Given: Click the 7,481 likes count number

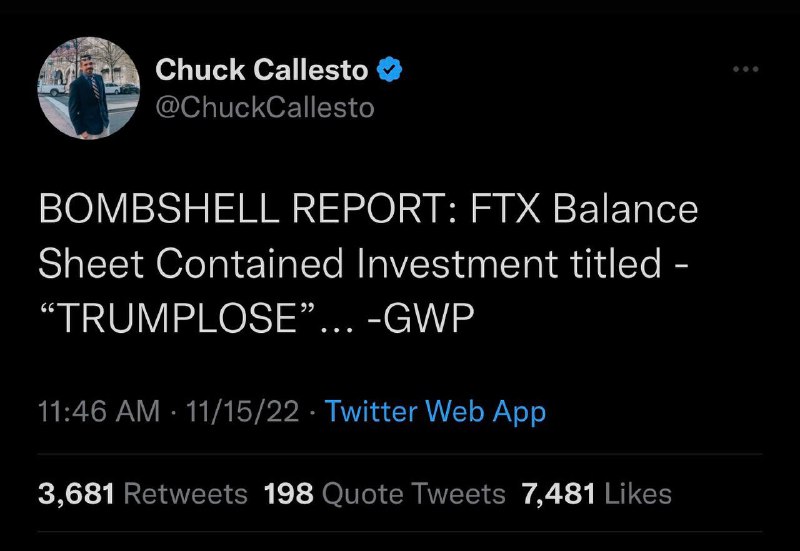Looking at the screenshot, I should 558,494.
